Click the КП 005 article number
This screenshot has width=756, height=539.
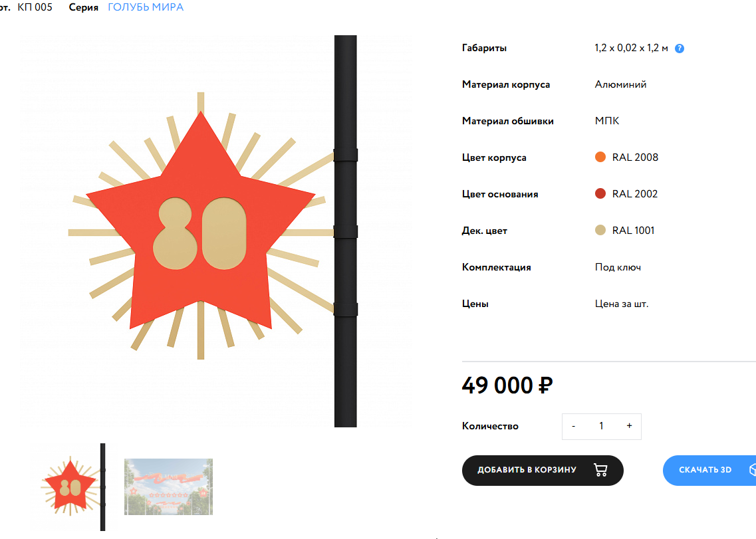(x=35, y=7)
